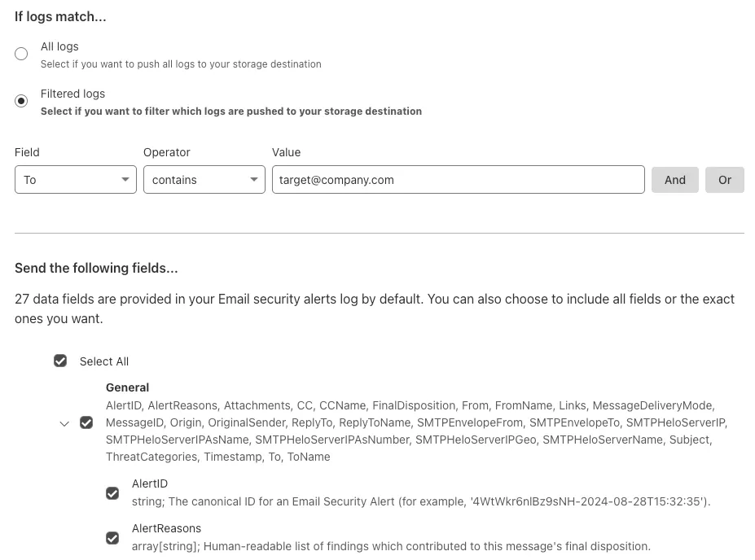Select the "All logs" radio button
Screen dimensions: 755x560
pos(21,53)
